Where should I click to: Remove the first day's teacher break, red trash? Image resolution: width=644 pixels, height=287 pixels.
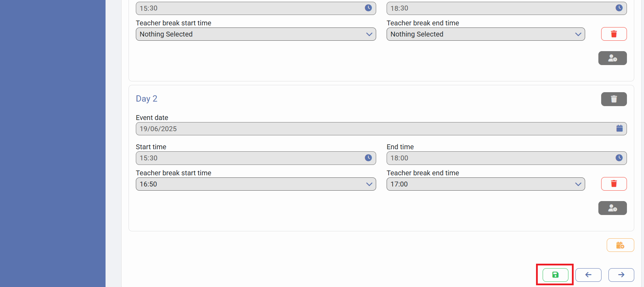pos(614,34)
